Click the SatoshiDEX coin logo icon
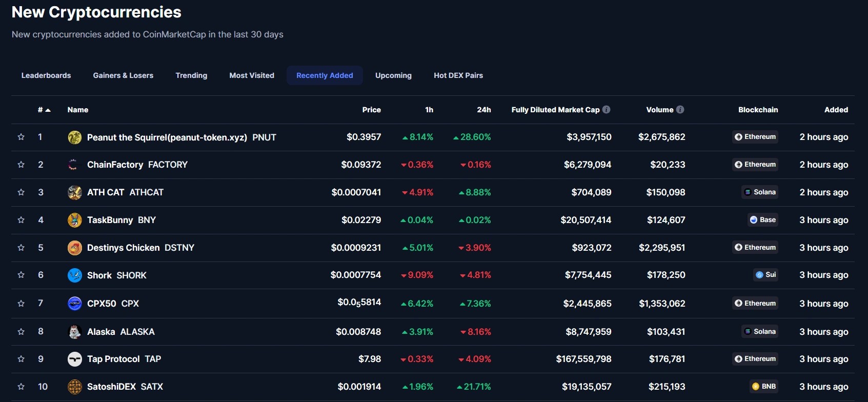 pos(74,387)
